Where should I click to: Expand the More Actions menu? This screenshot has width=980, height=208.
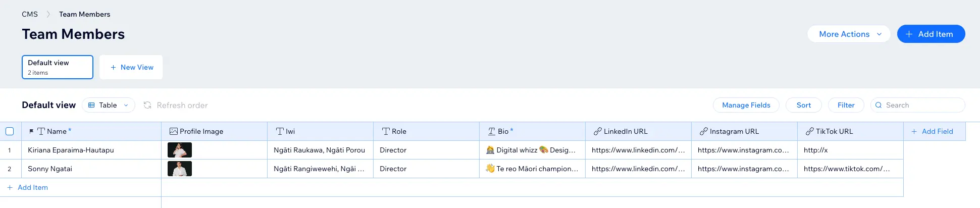pyautogui.click(x=848, y=34)
